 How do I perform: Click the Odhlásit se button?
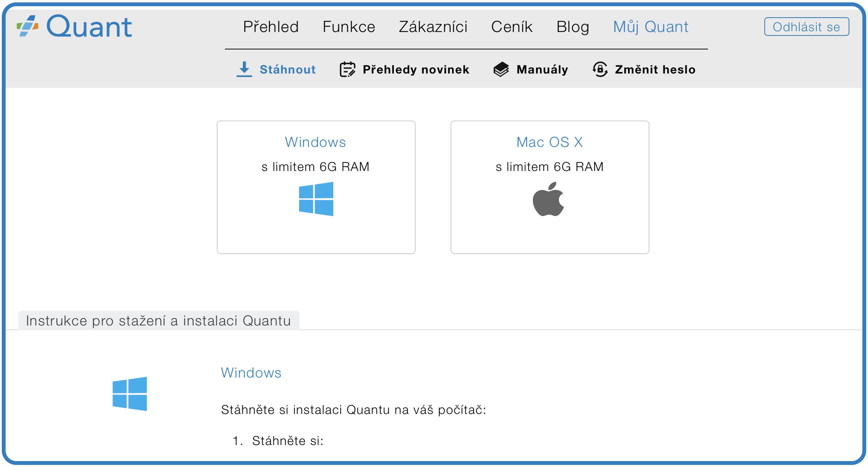(806, 27)
